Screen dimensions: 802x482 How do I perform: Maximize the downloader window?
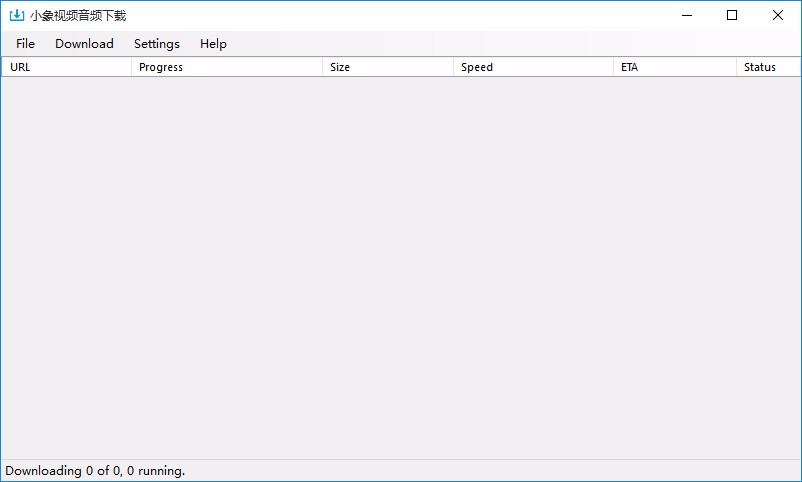pyautogui.click(x=732, y=15)
